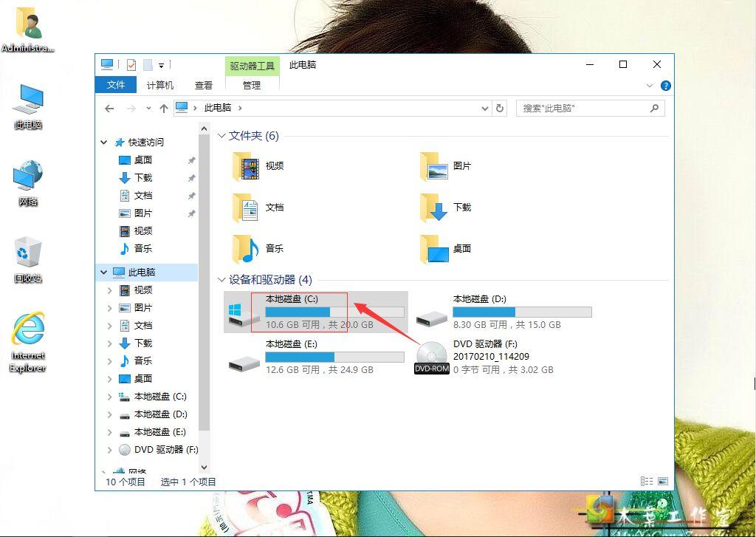Open recent locations dropdown arrow

tap(148, 109)
